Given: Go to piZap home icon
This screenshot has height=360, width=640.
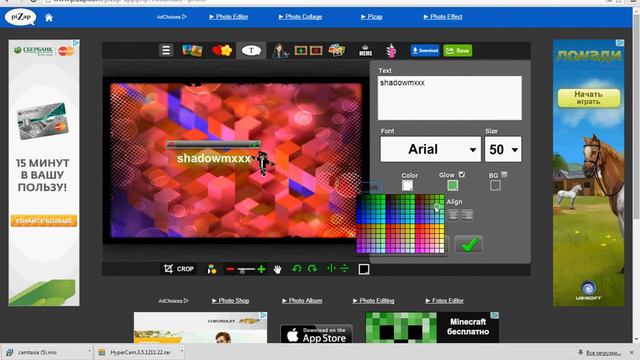Looking at the screenshot, I should (x=49, y=18).
